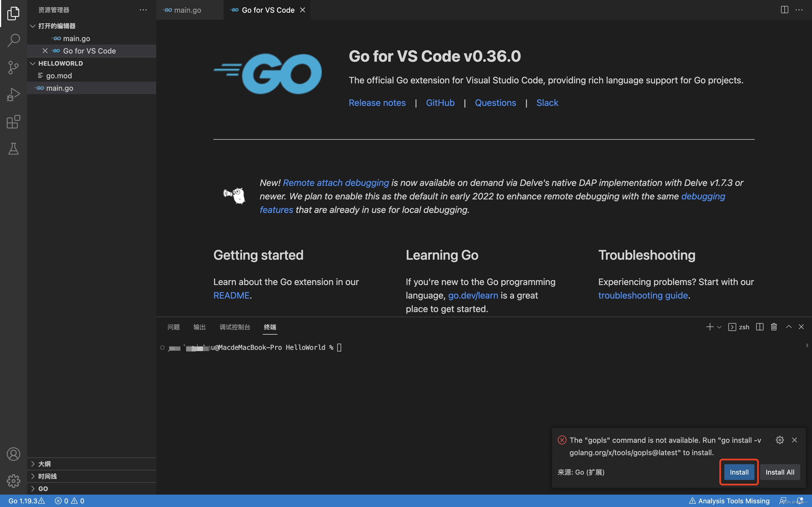The height and width of the screenshot is (507, 812).
Task: Switch to the 输出 output panel tab
Action: click(x=199, y=327)
